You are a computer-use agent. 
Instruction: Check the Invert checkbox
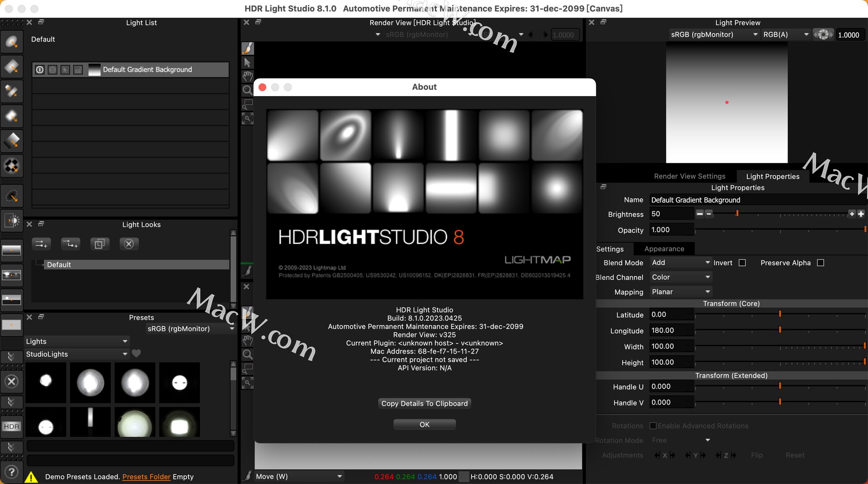click(742, 263)
